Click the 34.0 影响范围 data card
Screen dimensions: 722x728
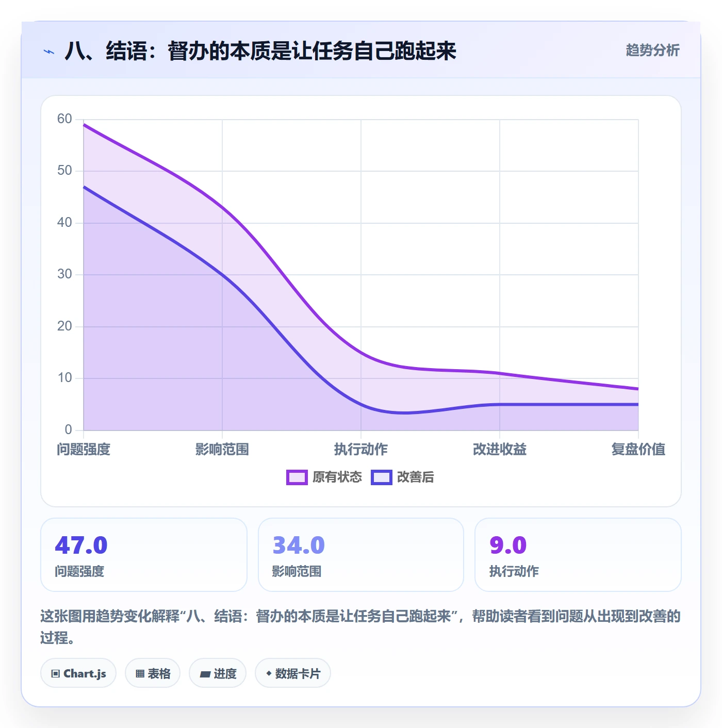coord(361,555)
